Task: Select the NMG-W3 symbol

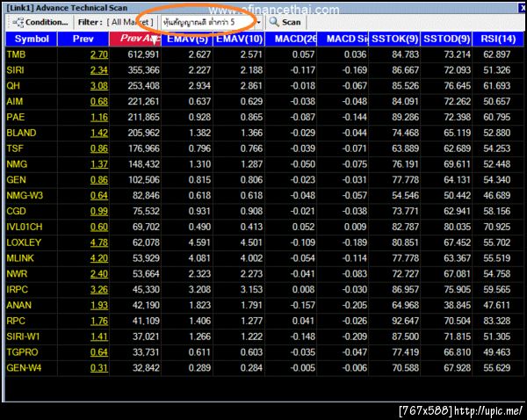Action: 25,195
